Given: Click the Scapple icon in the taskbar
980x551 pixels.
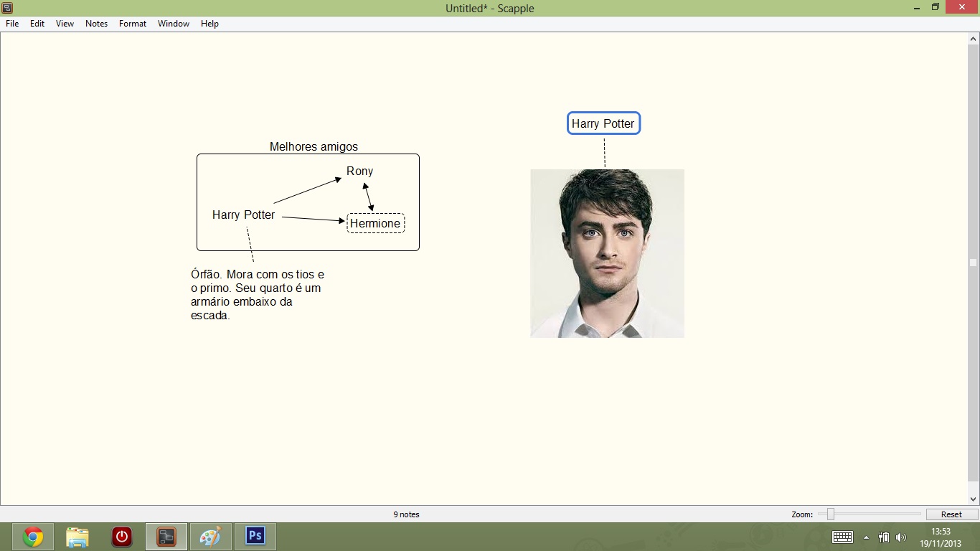Looking at the screenshot, I should click(166, 537).
